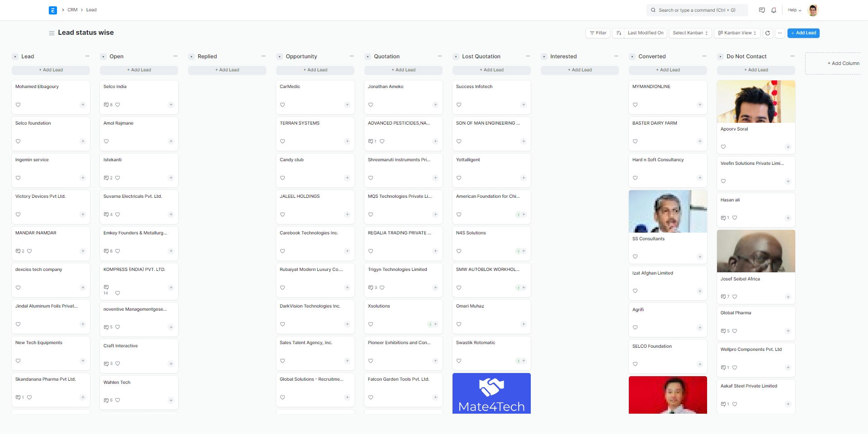Like the TERRAN SYSTEMS card heart
The width and height of the screenshot is (868, 434).
tap(283, 141)
